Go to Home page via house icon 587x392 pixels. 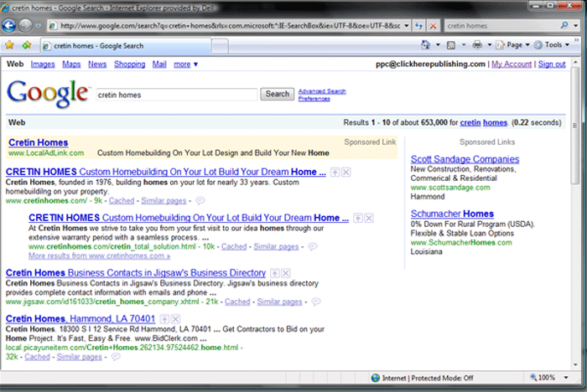[426, 45]
